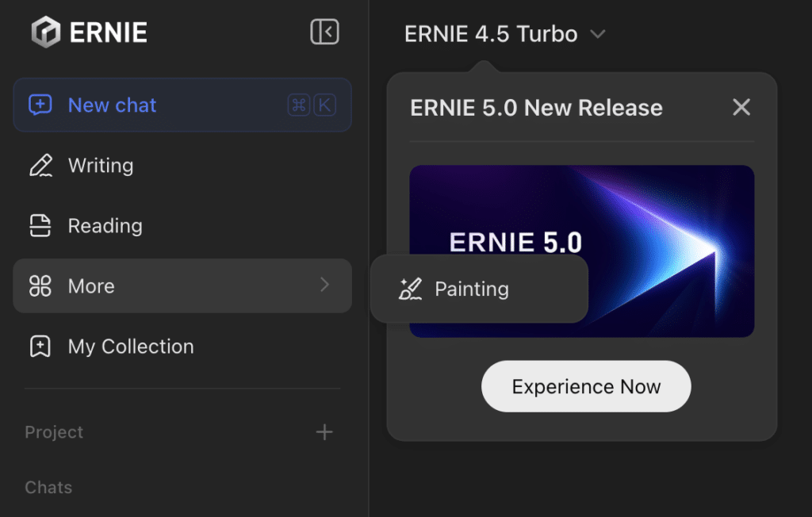Image resolution: width=812 pixels, height=517 pixels.
Task: Select the Chats section label
Action: coord(48,487)
